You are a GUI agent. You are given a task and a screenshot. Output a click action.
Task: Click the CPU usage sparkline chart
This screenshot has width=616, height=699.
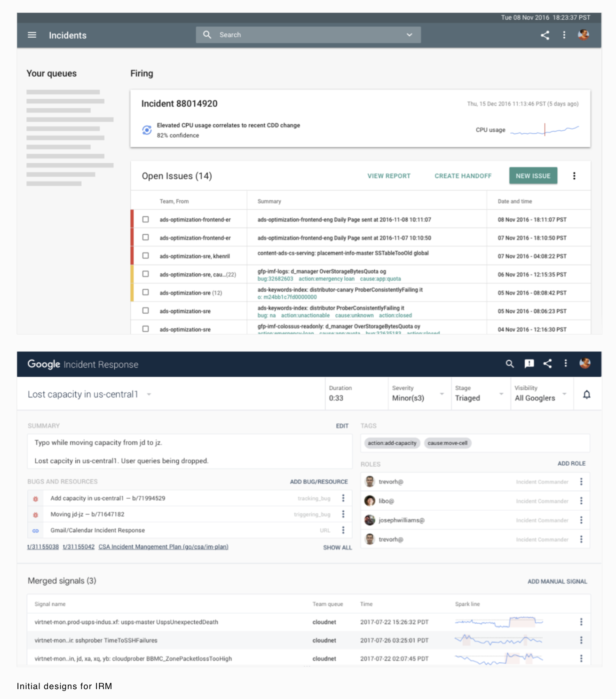(x=545, y=130)
